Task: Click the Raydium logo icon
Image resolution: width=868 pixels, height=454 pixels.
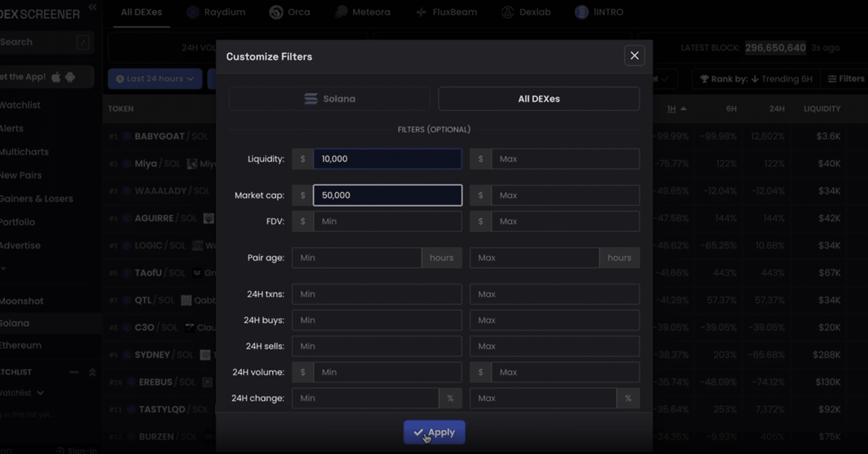Action: [x=193, y=12]
